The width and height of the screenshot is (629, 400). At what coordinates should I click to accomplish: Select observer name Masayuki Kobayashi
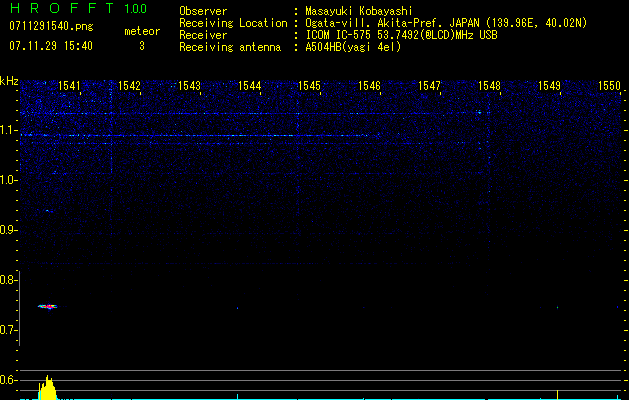(359, 11)
